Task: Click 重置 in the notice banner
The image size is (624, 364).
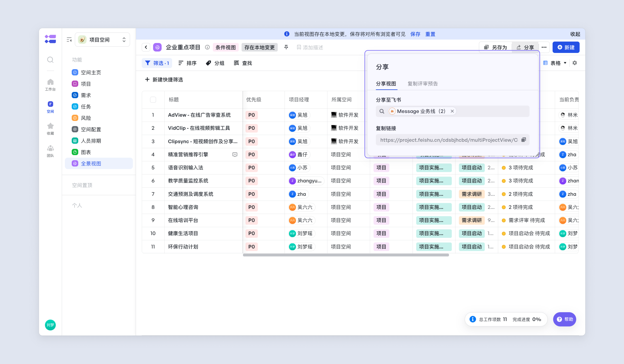Action: point(430,34)
